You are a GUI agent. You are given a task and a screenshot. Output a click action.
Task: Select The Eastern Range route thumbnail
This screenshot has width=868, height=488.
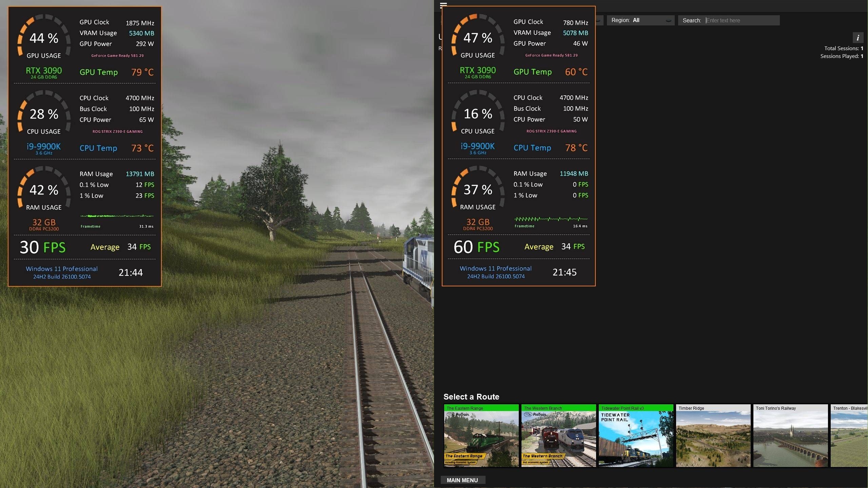(x=481, y=436)
